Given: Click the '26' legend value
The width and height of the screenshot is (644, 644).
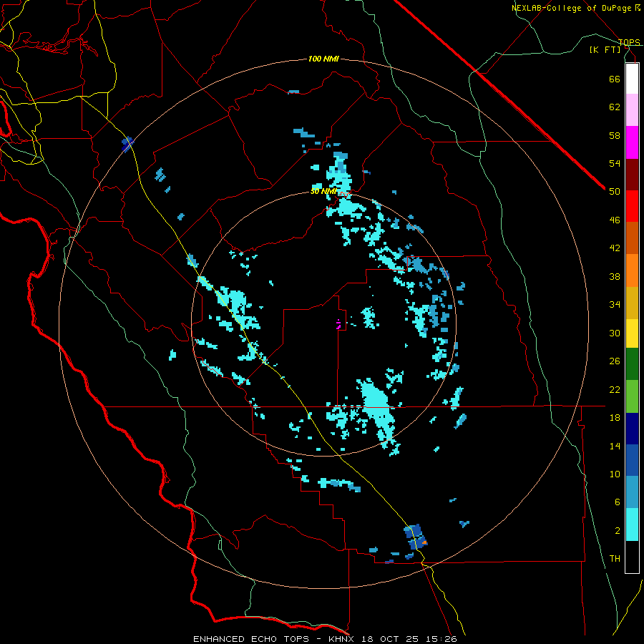Looking at the screenshot, I should coord(615,361).
